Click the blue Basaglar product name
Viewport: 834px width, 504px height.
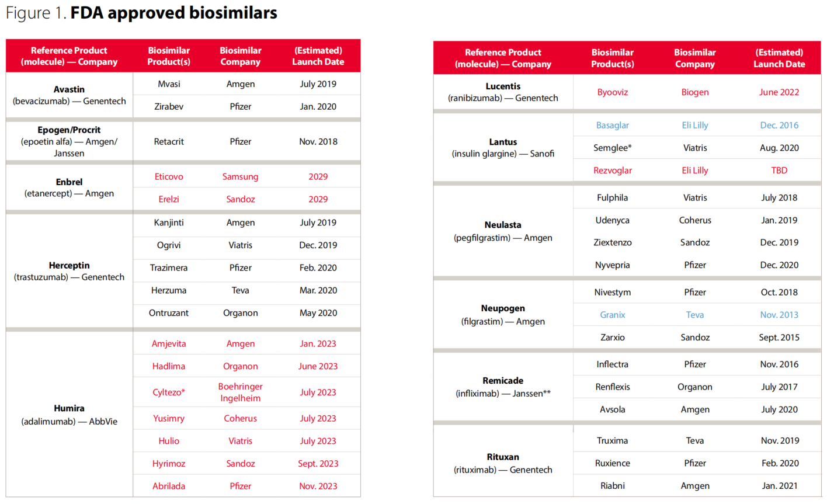[612, 125]
